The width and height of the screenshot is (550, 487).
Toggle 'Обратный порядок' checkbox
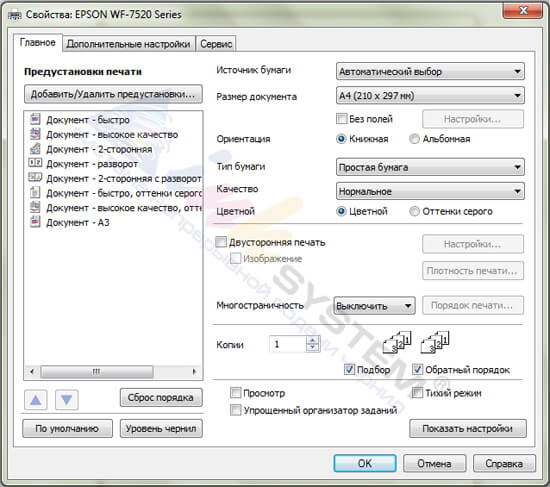click(x=417, y=369)
